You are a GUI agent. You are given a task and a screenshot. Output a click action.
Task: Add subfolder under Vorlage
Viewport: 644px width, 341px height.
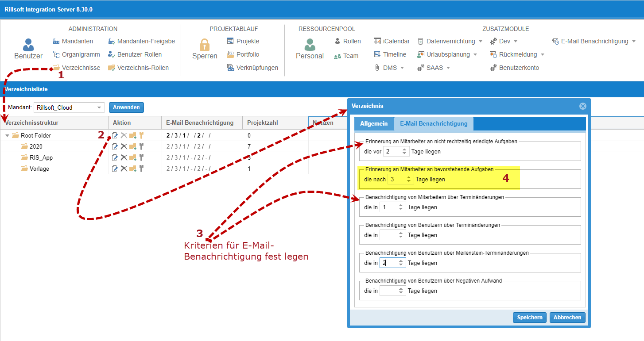click(133, 169)
